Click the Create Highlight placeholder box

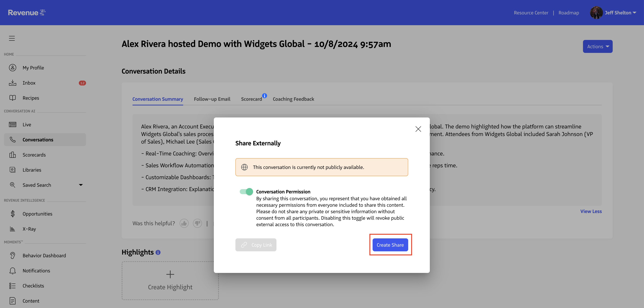[x=170, y=280]
